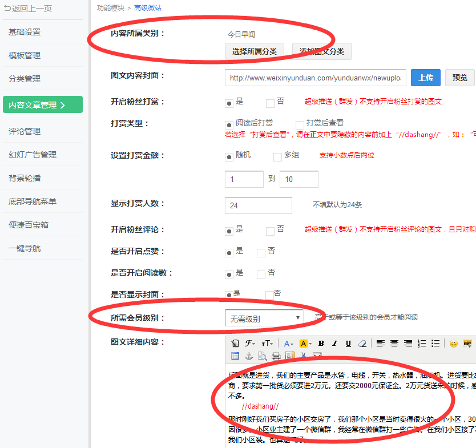This screenshot has width=476, height=448.
Task: Go to 分类管理 in the sidebar
Action: [25, 79]
